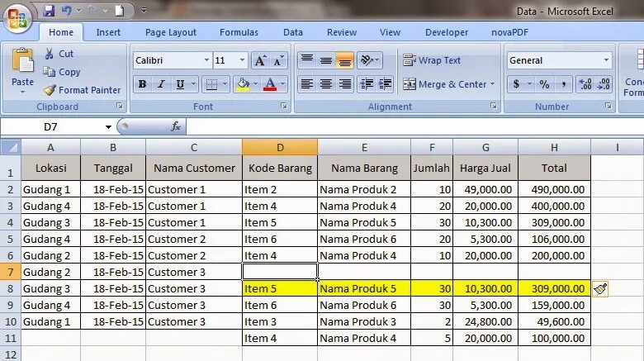
Task: Click the Office button orb
Action: click(x=17, y=18)
